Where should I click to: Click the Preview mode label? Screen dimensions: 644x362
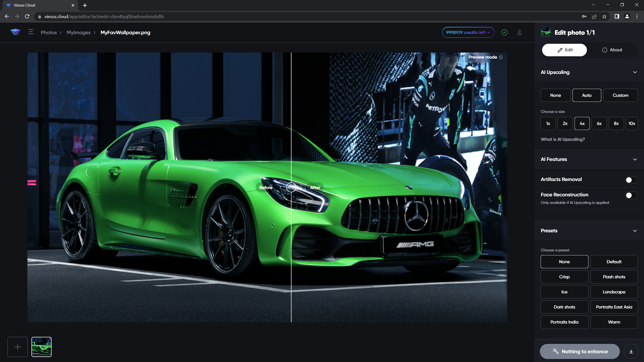point(482,57)
